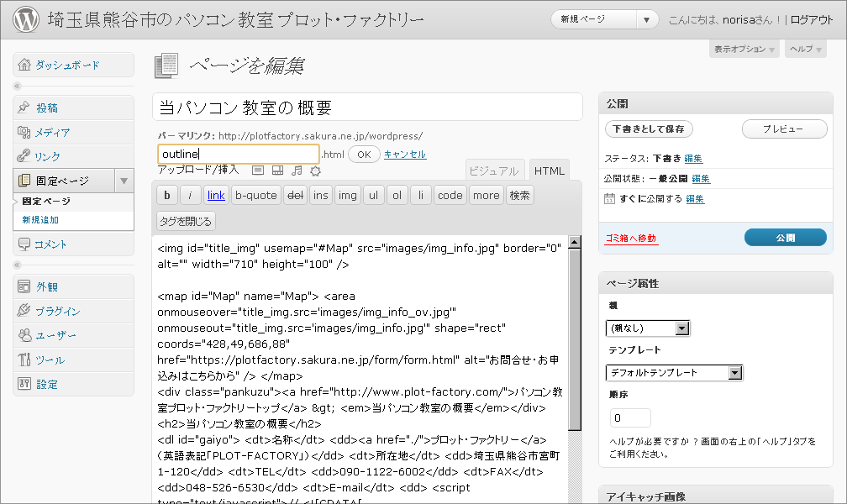Image resolution: width=847 pixels, height=504 pixels.
Task: Click the 投稿 pushpin icon
Action: (24, 108)
